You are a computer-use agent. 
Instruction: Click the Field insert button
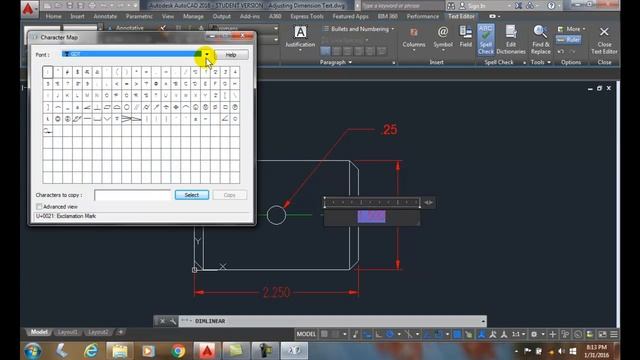[465, 37]
